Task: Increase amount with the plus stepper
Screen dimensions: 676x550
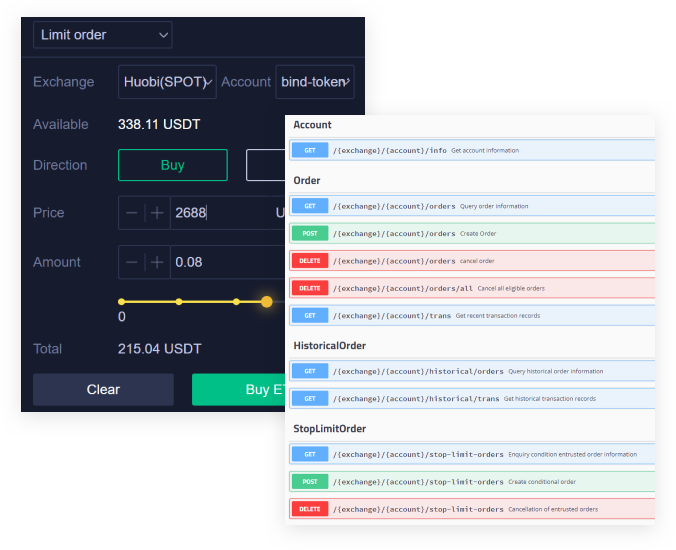Action: [157, 262]
